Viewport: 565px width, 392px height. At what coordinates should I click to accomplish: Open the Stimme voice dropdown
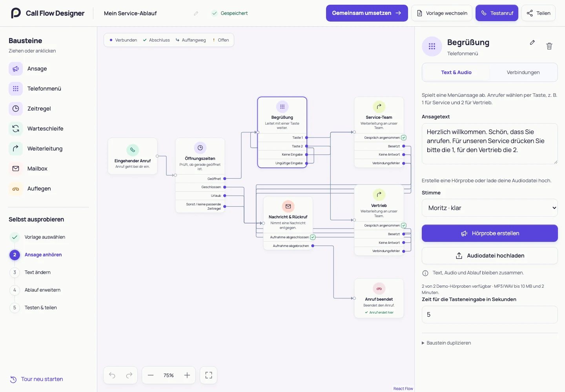(x=490, y=208)
